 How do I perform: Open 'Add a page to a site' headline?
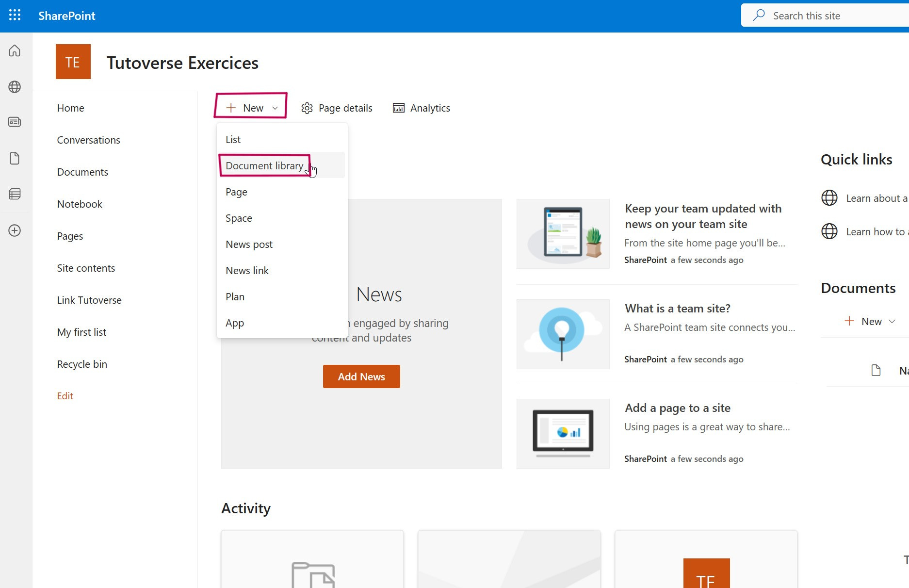(678, 408)
